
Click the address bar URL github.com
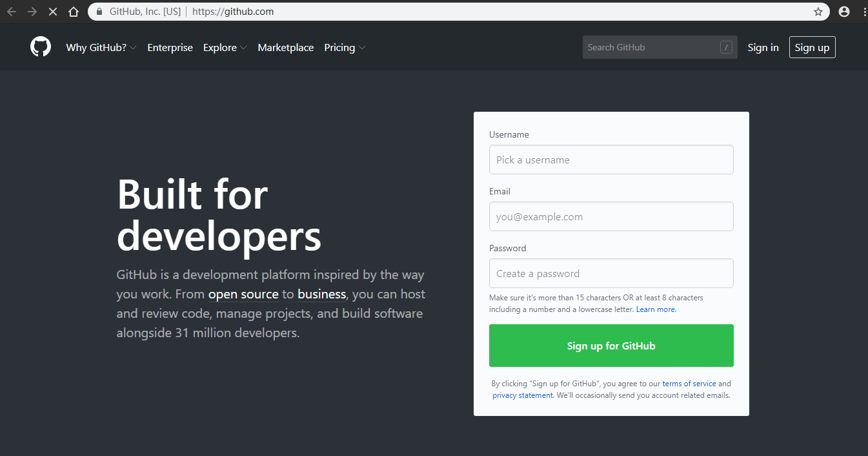[233, 12]
